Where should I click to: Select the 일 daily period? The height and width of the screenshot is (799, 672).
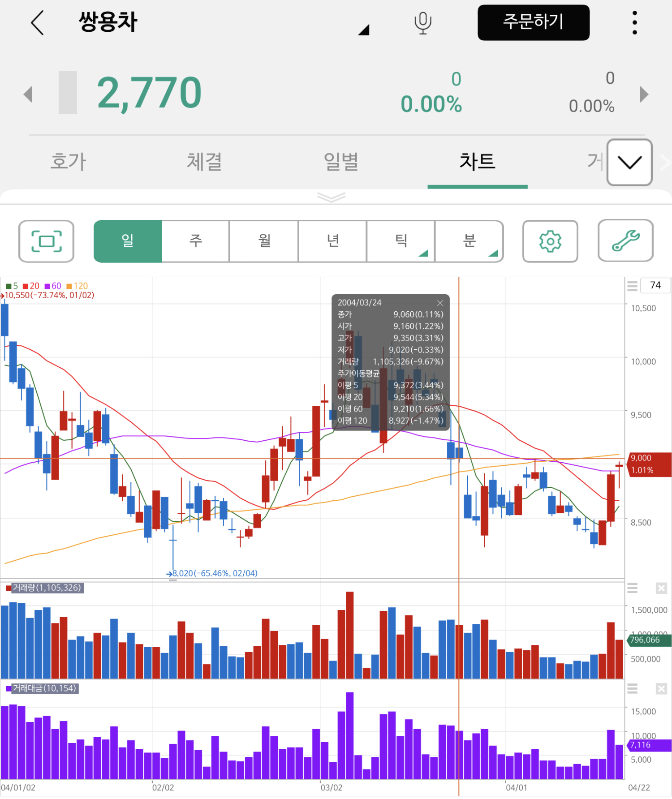[x=128, y=241]
